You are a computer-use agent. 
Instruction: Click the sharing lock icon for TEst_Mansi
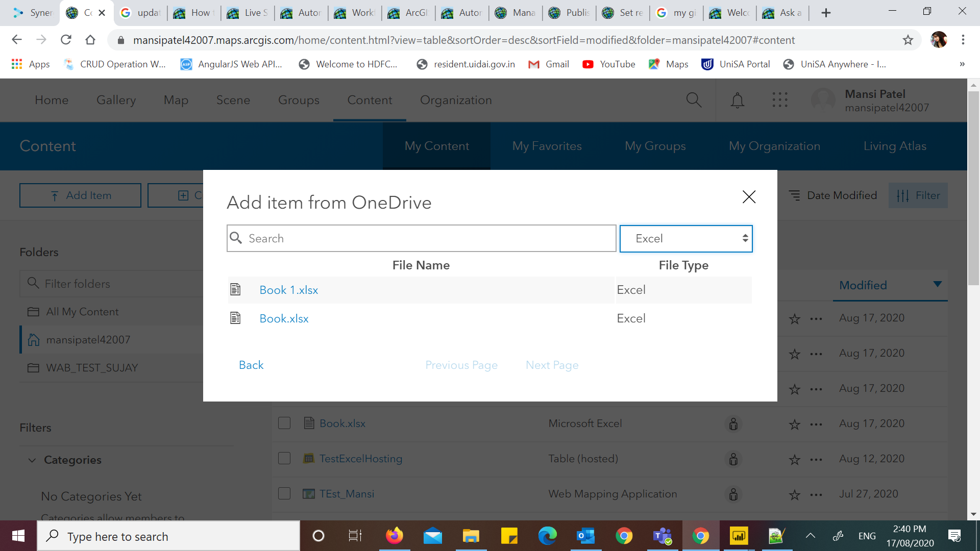point(733,494)
